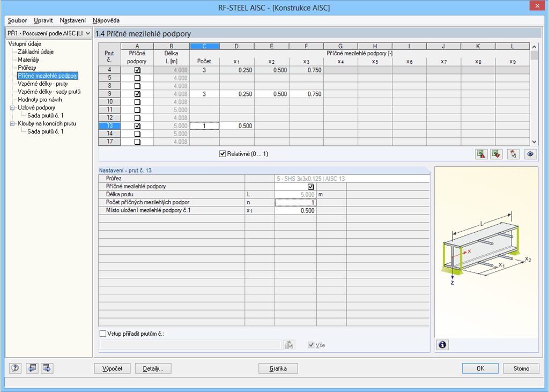Check lateral supports for member 17
Viewport: 549px width, 392px height.
pos(137,142)
